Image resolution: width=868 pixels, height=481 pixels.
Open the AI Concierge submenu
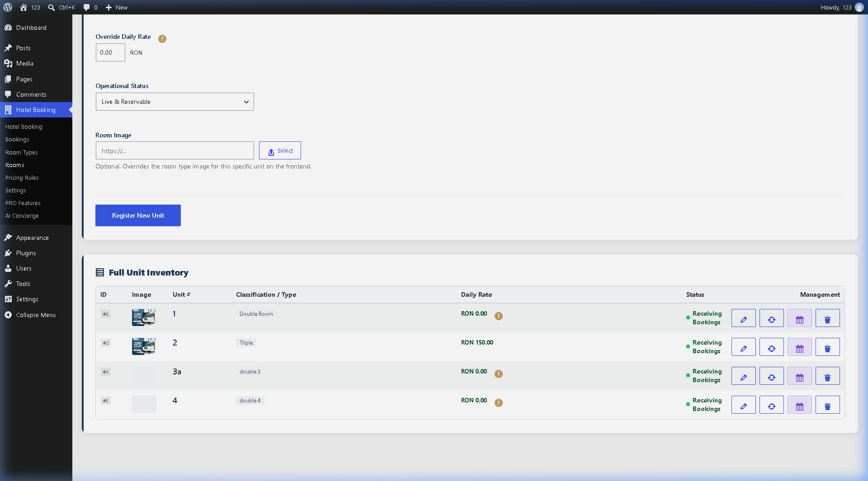[x=22, y=216]
